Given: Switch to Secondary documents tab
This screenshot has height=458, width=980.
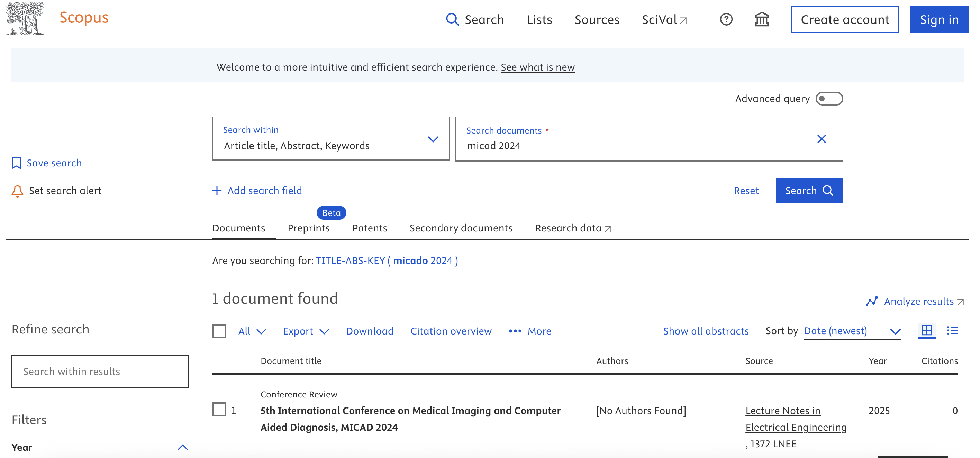Looking at the screenshot, I should 461,228.
